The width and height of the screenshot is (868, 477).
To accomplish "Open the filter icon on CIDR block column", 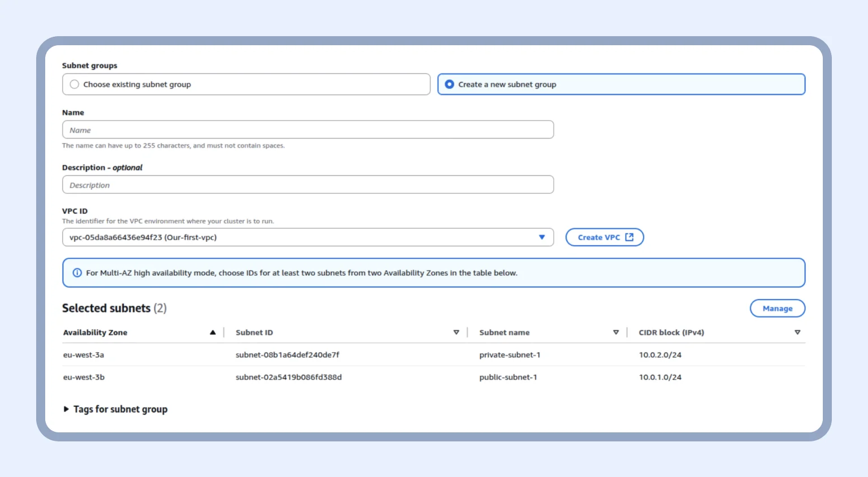I will pyautogui.click(x=797, y=332).
